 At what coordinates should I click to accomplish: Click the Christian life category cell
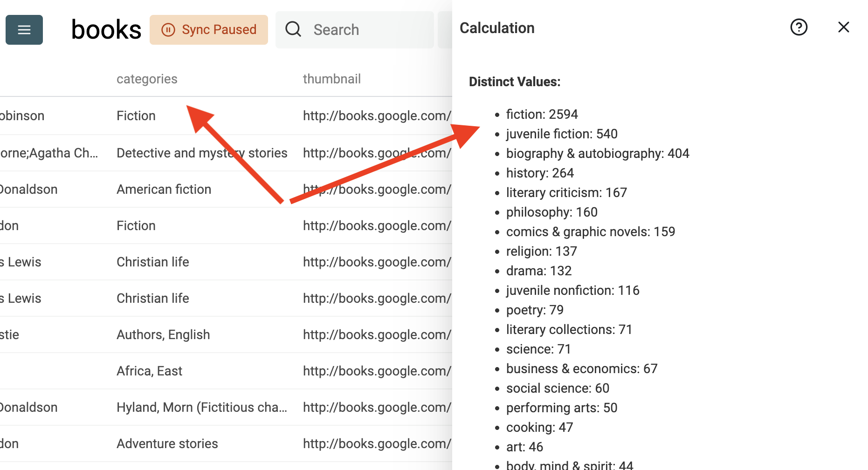coord(152,261)
